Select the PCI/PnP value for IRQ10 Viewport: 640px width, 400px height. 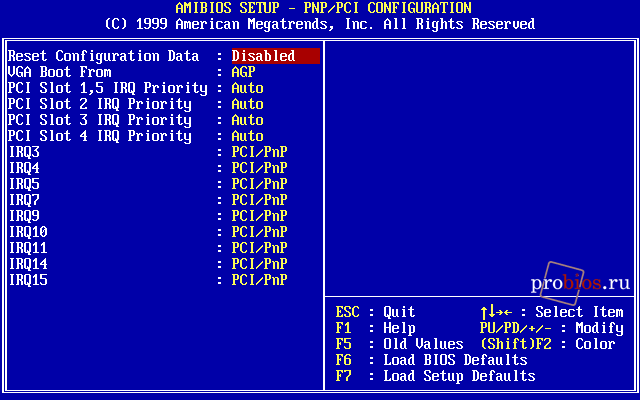point(259,232)
